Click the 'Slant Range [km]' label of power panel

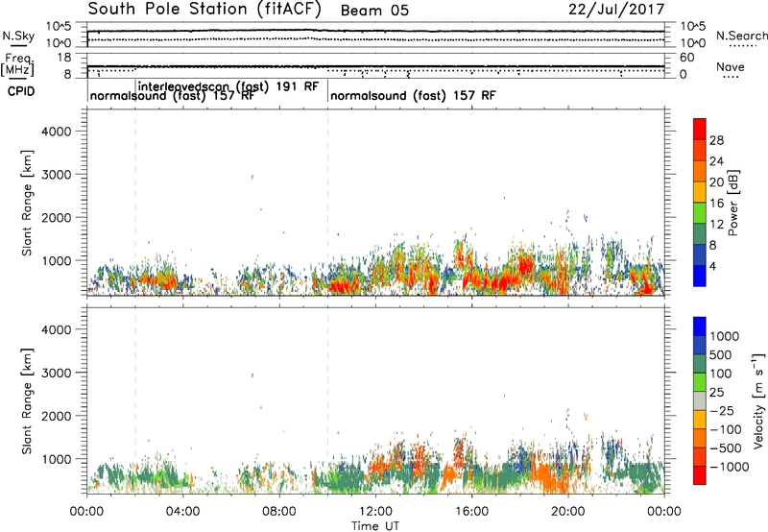pyautogui.click(x=27, y=203)
